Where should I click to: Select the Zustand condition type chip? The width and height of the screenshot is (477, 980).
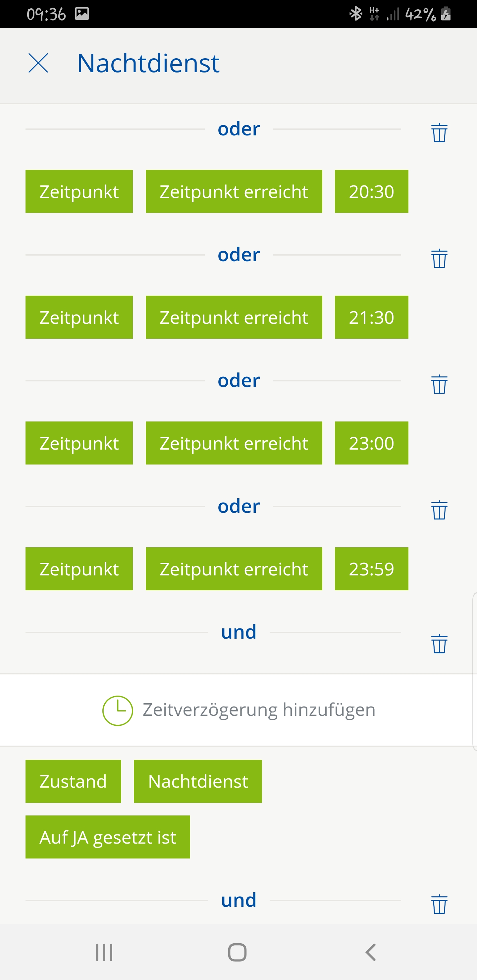[x=73, y=781]
